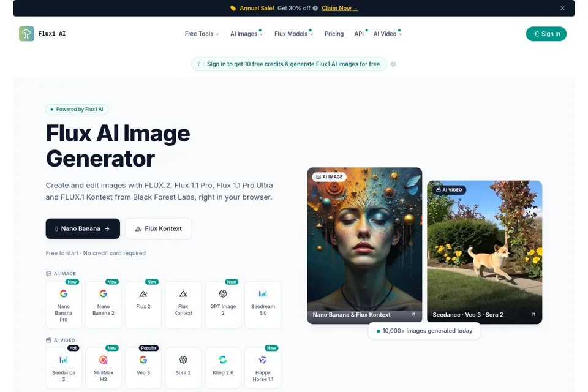Click the Nano Banana & Flux Kontext caption
The height and width of the screenshot is (392, 588).
[352, 315]
